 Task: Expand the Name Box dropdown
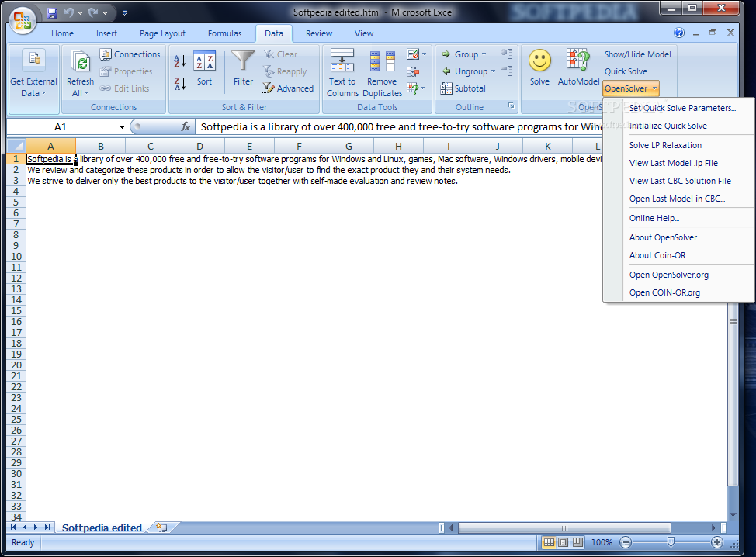[122, 126]
